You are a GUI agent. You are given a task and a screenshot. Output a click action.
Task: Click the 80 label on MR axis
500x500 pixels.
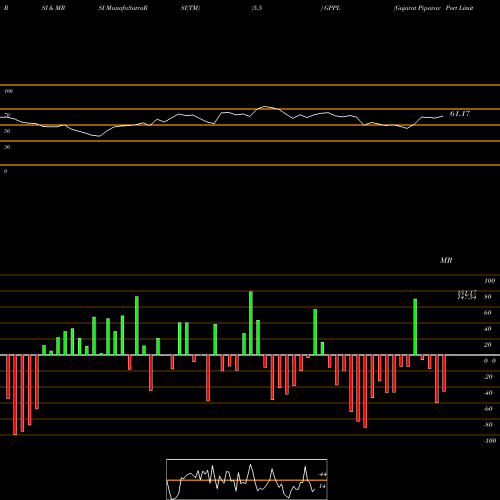pos(488,297)
